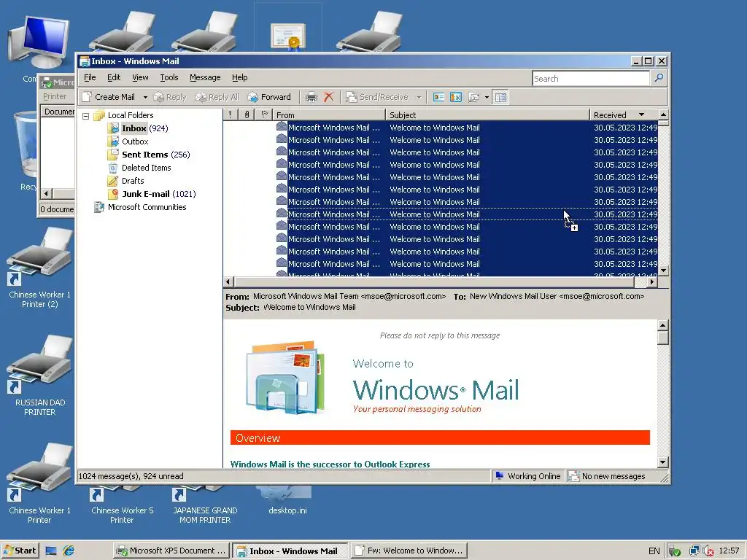Select the Inbox folder
Screen dimensions: 747x560
coord(138,128)
